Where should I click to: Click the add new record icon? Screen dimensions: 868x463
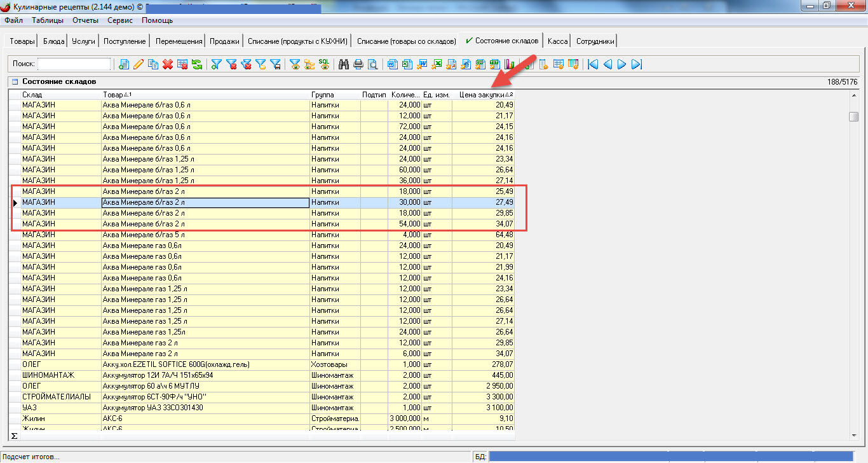click(123, 64)
